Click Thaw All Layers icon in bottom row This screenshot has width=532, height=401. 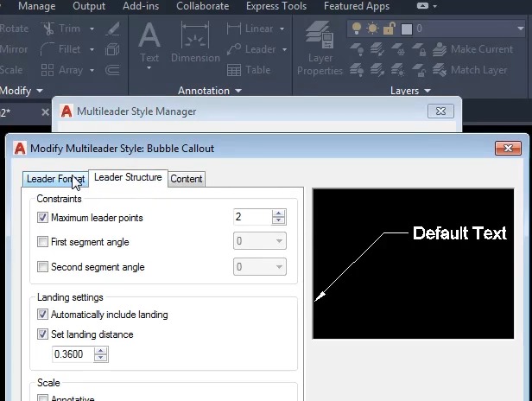[x=398, y=70]
